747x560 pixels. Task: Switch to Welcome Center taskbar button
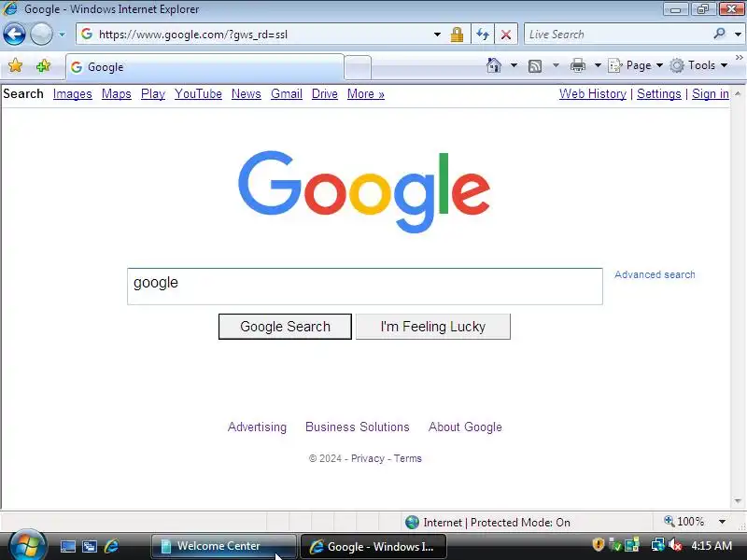coord(223,546)
